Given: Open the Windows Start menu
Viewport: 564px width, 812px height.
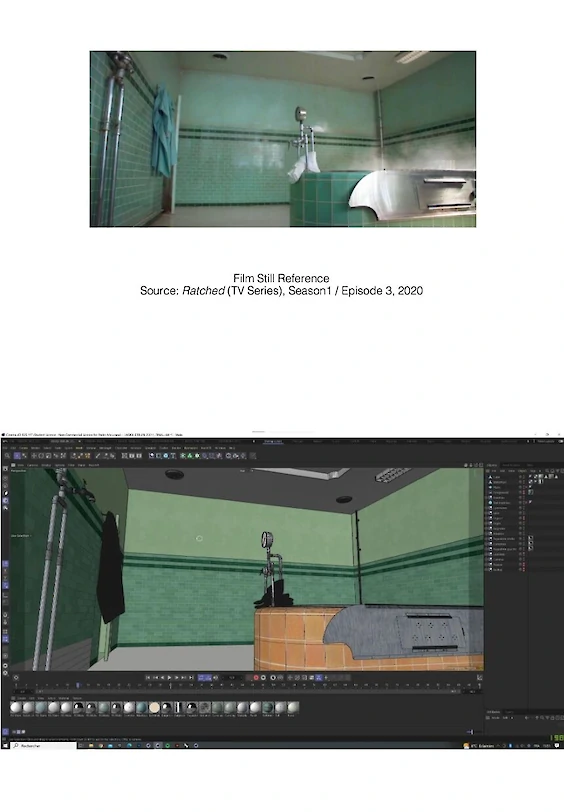Looking at the screenshot, I should (5, 746).
